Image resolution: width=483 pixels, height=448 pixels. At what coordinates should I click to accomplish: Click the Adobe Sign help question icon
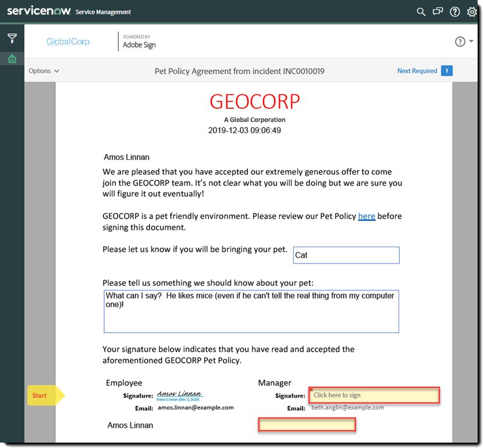coord(460,41)
